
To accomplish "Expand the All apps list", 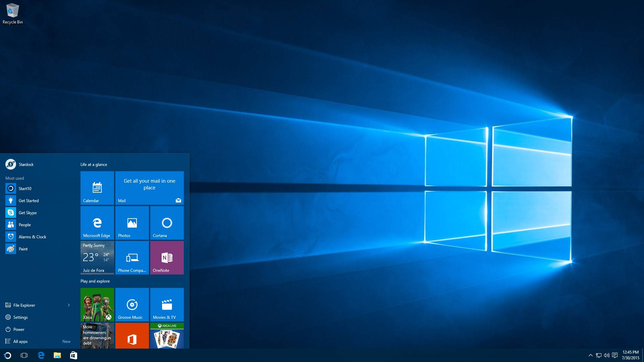I will pos(20,341).
